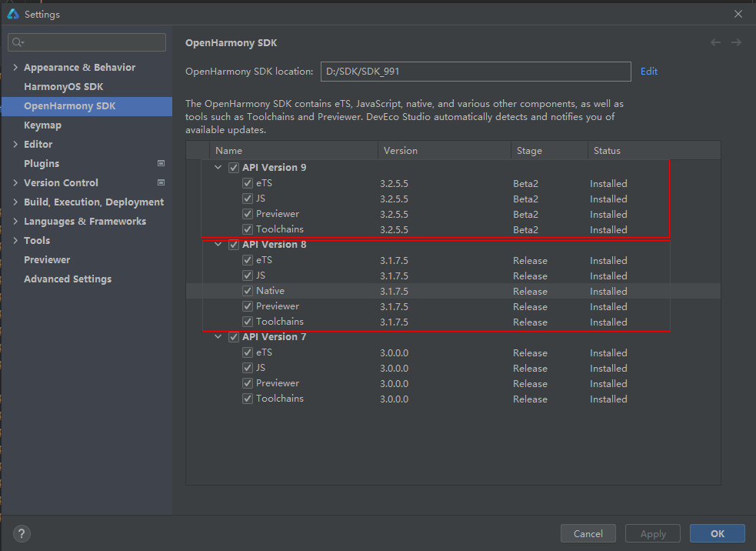756x551 pixels.
Task: Click the OpenHarmony SDK location field
Action: [x=475, y=72]
